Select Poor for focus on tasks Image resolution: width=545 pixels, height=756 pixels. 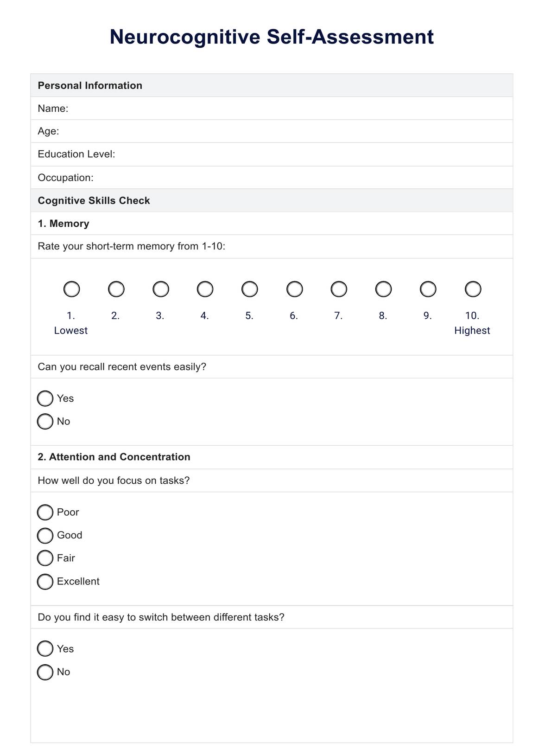[45, 513]
